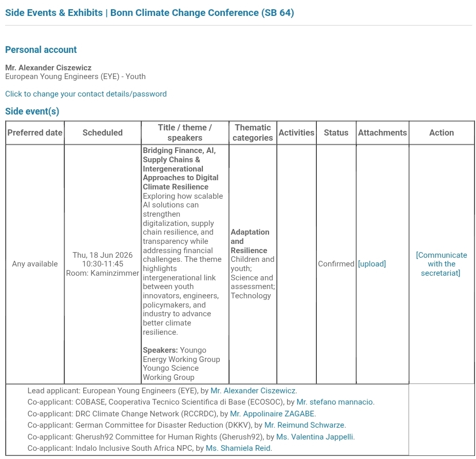Viewport: 476px width, 459px height.
Task: Open Ms. Shamiela Reid contact link
Action: [x=239, y=448]
